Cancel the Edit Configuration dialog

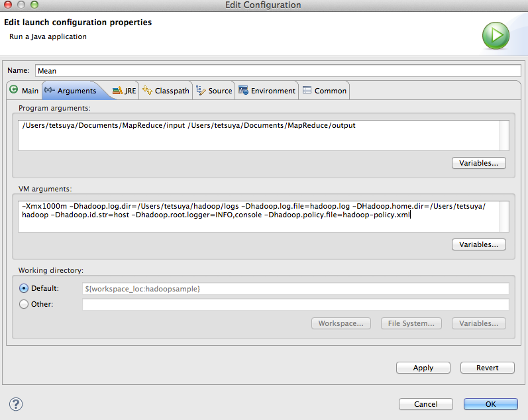coord(425,404)
